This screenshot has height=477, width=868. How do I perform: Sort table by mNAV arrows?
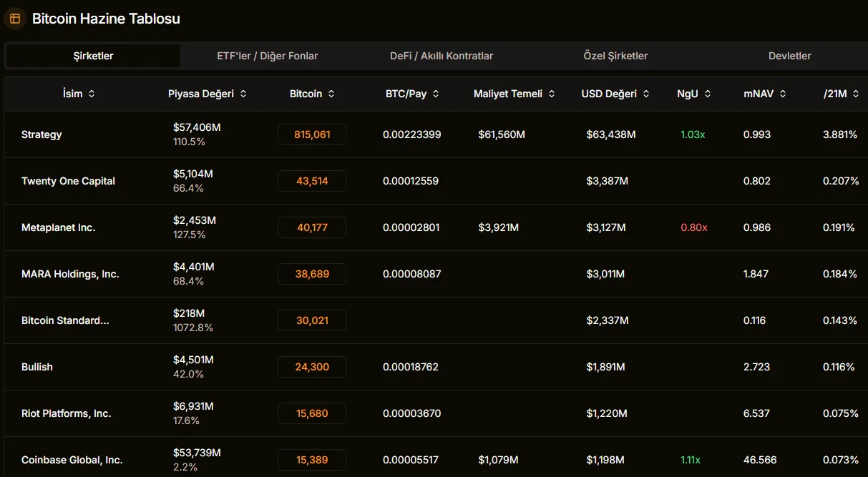coord(783,94)
